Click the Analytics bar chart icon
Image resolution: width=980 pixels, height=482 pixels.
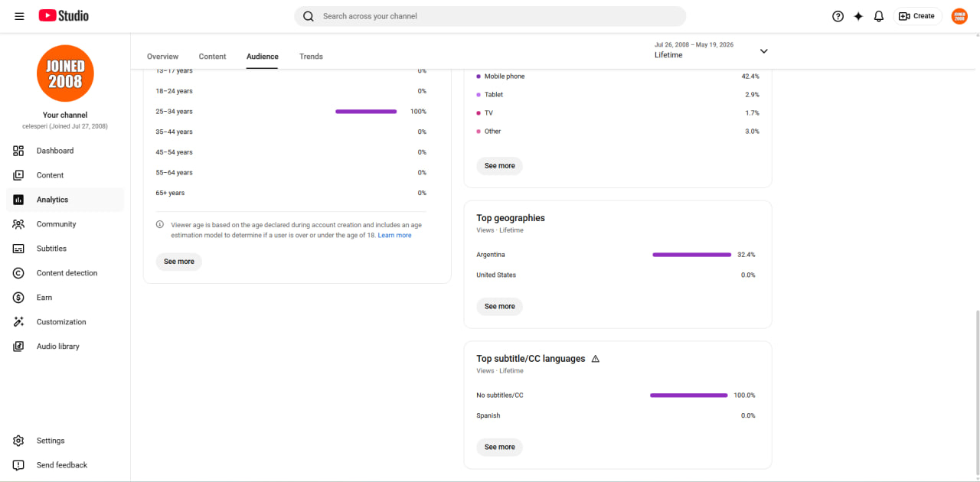(x=19, y=200)
